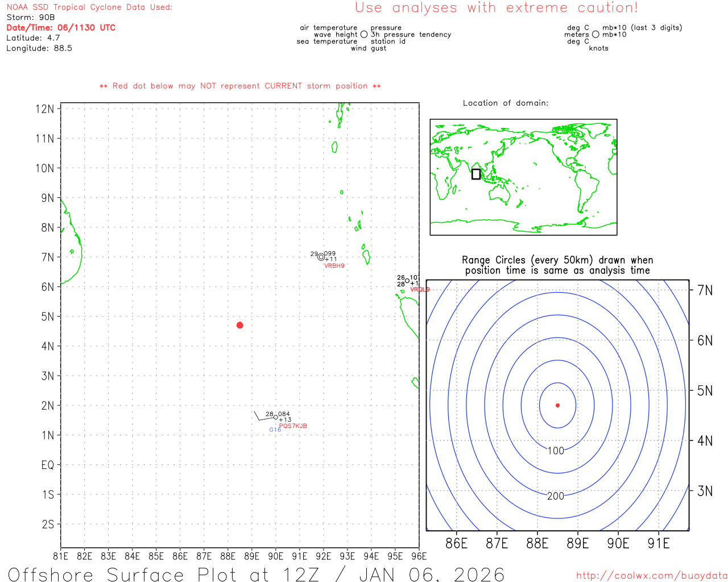
Task: Click the PQS7KJB ship observation circle
Action: [276, 417]
